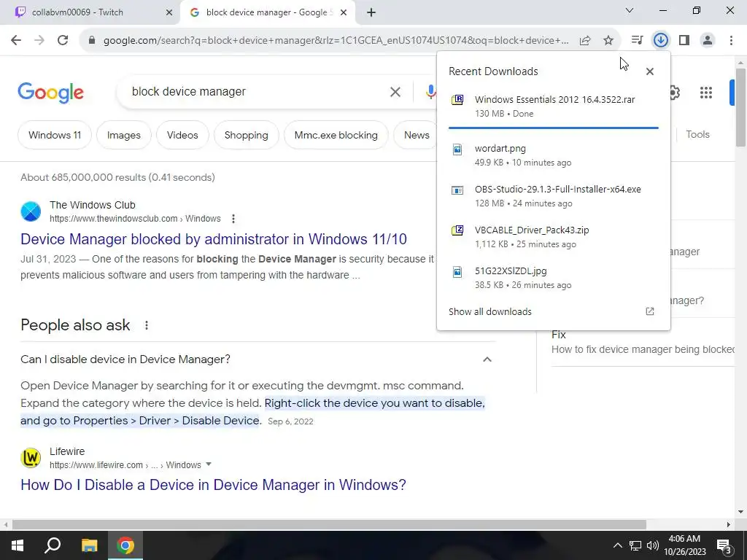Click the Chrome taskbar icon
Screen dimensions: 747x560
coord(125,545)
